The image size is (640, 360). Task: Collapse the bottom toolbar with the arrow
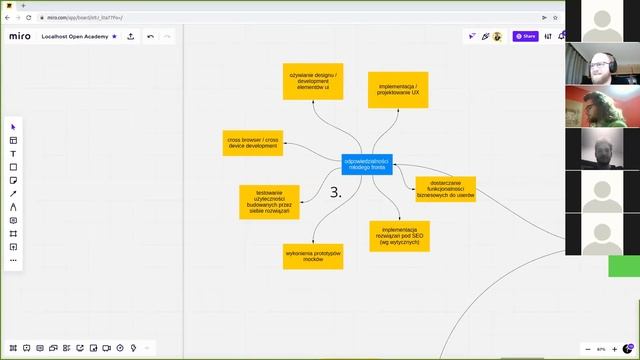coord(147,348)
